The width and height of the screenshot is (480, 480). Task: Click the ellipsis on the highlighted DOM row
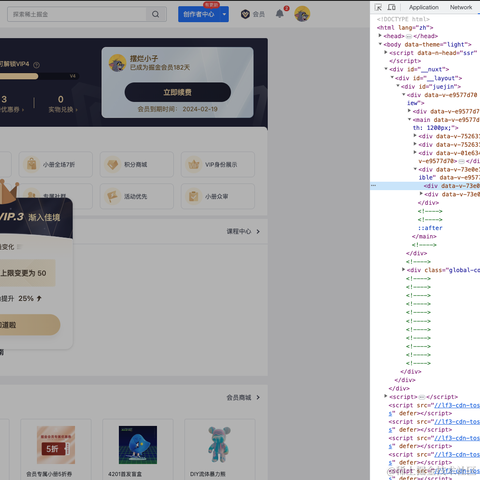tap(373, 186)
